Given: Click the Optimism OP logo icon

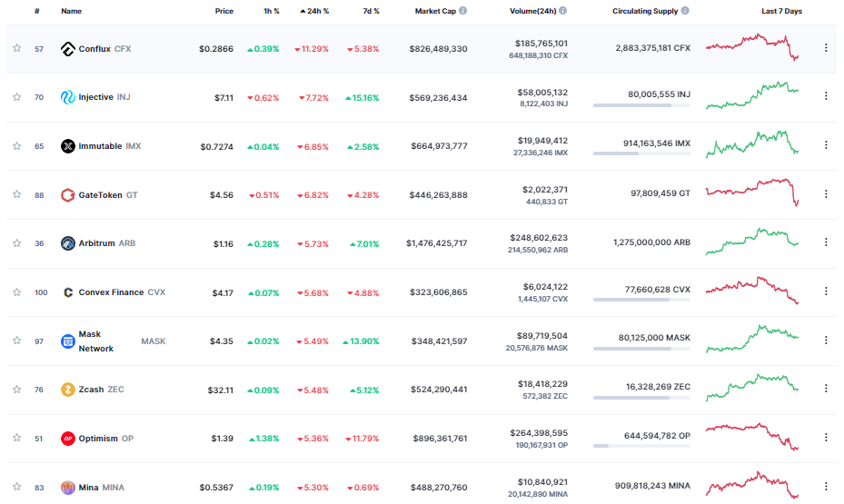Looking at the screenshot, I should click(67, 439).
